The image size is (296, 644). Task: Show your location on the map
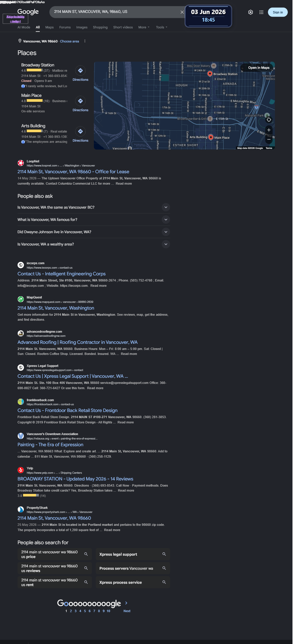[x=269, y=120]
